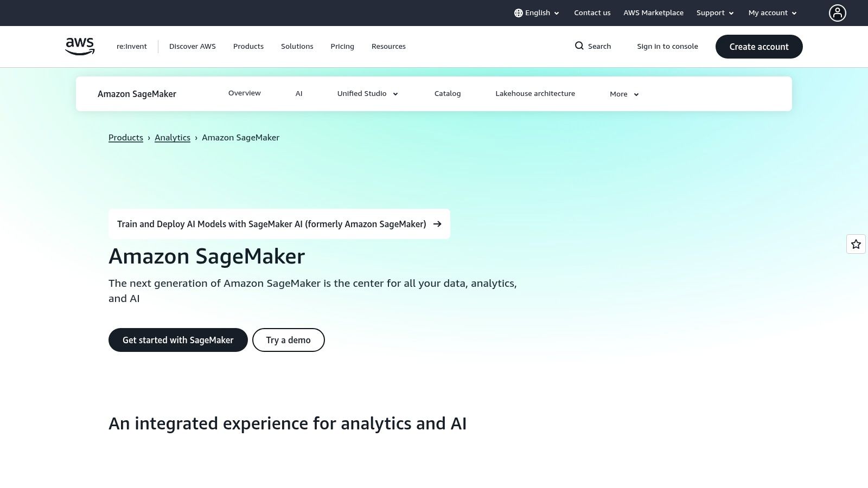Click the star bookmark icon on right edge
Viewport: 868px width, 488px height.
(x=856, y=244)
